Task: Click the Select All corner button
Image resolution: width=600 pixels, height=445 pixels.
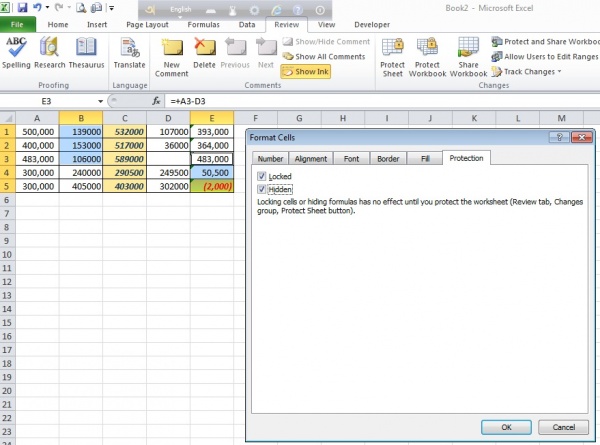Action: coord(8,118)
